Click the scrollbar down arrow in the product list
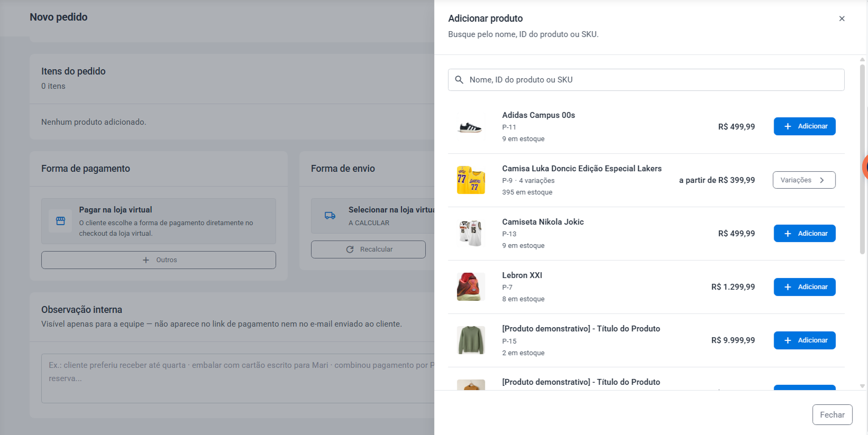The width and height of the screenshot is (868, 435). tap(862, 386)
